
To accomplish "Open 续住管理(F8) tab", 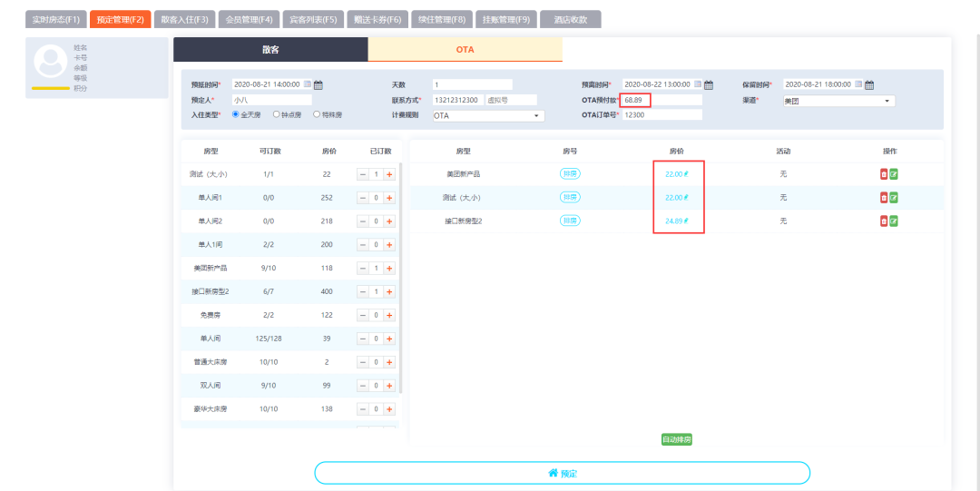I will [x=443, y=19].
